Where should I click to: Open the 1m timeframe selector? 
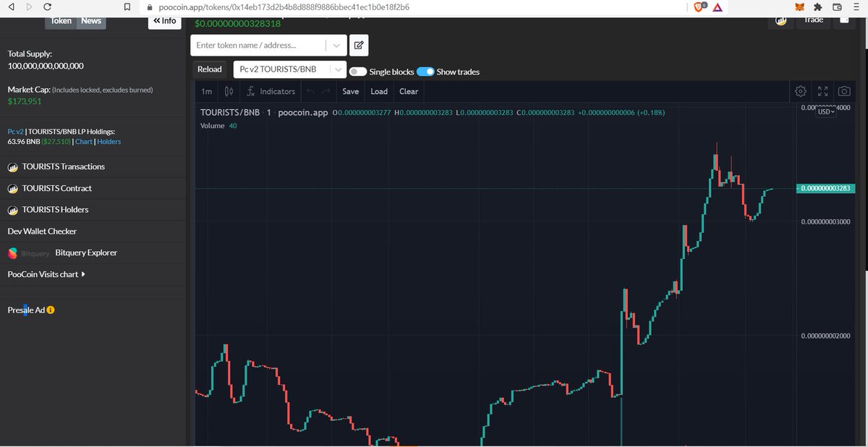coord(207,91)
